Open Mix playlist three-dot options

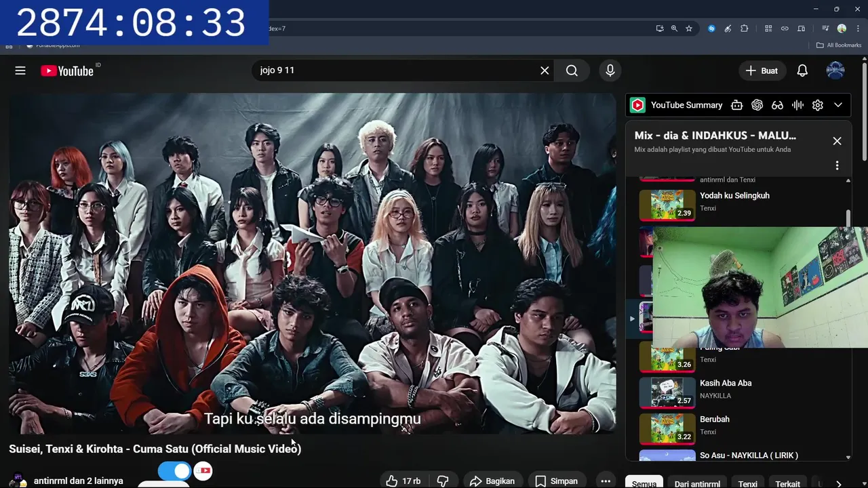point(837,165)
